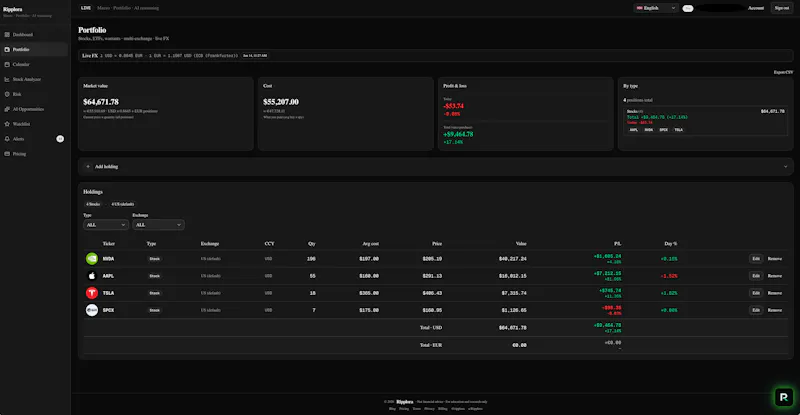This screenshot has height=415, width=800.
Task: Click the SPCX chip in By type card
Action: pyautogui.click(x=663, y=130)
